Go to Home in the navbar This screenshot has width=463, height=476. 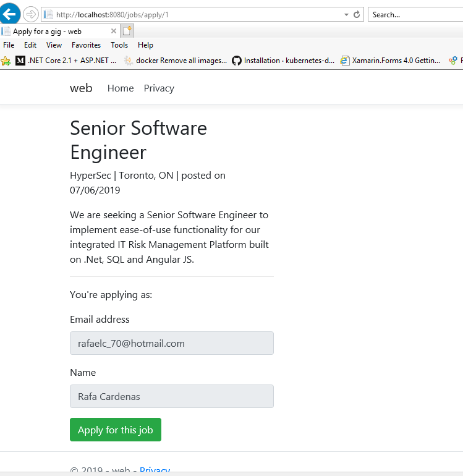(121, 88)
